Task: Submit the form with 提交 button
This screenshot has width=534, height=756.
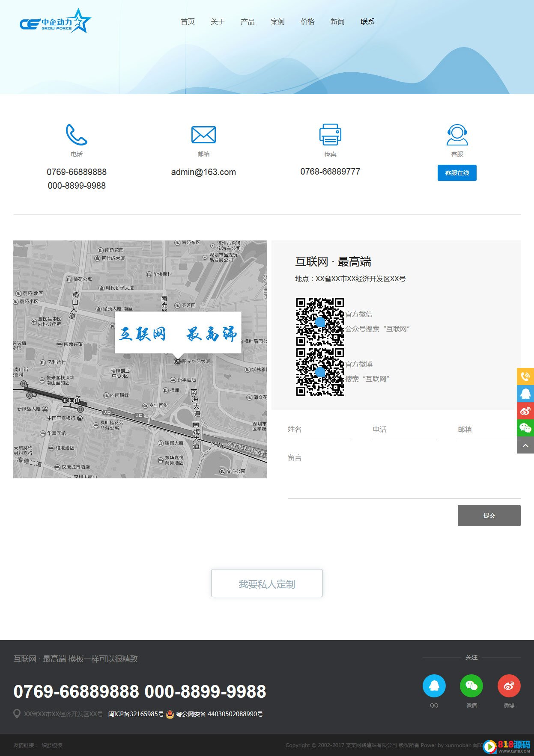Action: click(489, 516)
